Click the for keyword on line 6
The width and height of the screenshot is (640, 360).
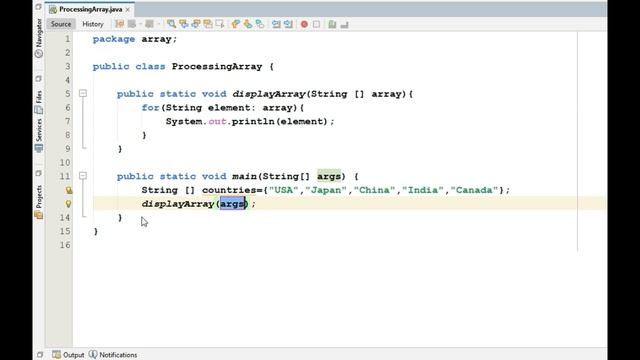[x=150, y=108]
